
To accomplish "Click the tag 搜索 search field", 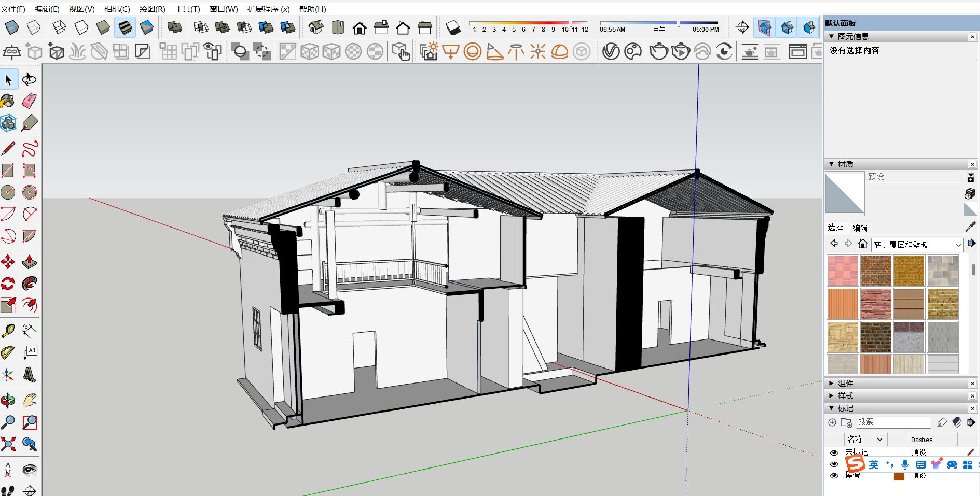I will 892,422.
